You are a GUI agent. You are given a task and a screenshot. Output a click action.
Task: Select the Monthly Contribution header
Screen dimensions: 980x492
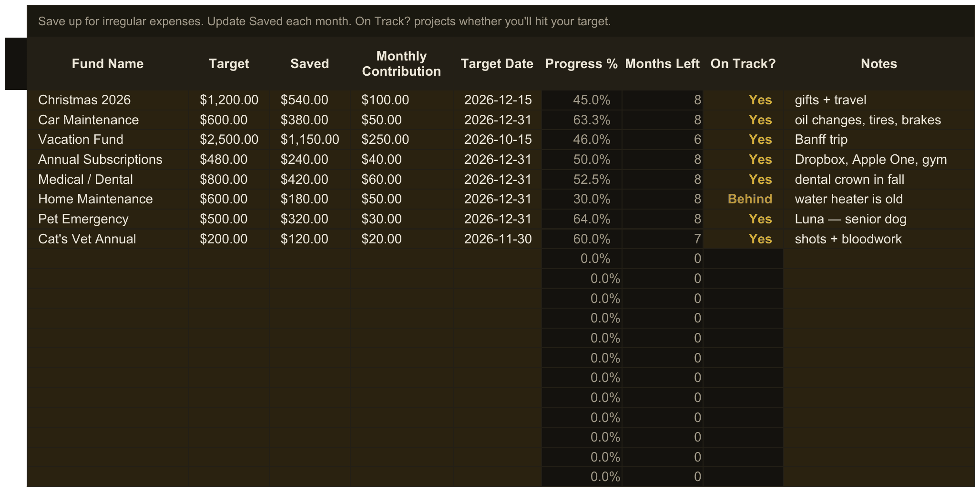pyautogui.click(x=401, y=64)
